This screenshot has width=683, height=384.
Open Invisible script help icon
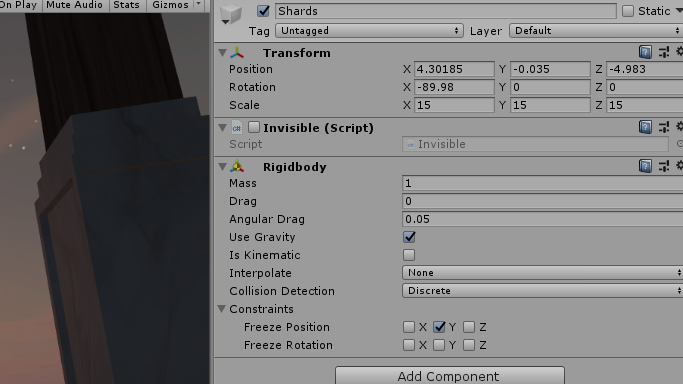click(x=645, y=127)
